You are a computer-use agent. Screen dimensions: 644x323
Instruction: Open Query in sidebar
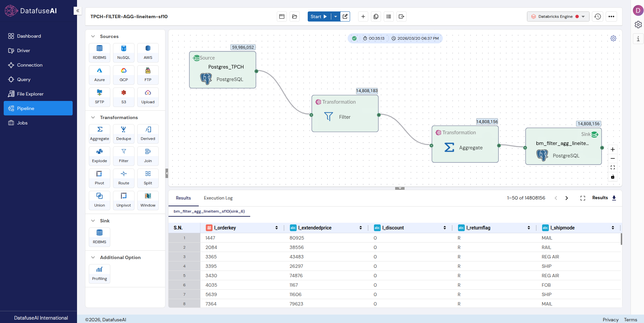tap(38, 79)
